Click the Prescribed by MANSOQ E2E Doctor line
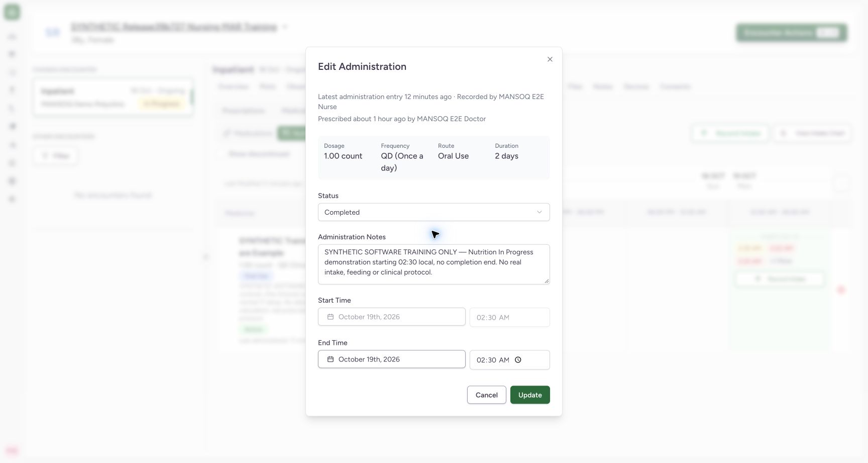This screenshot has height=463, width=868. [x=402, y=119]
